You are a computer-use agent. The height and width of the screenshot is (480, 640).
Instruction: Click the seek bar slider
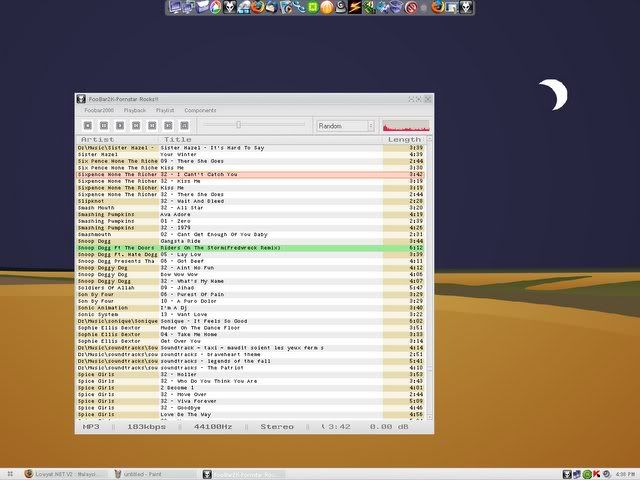coord(237,125)
